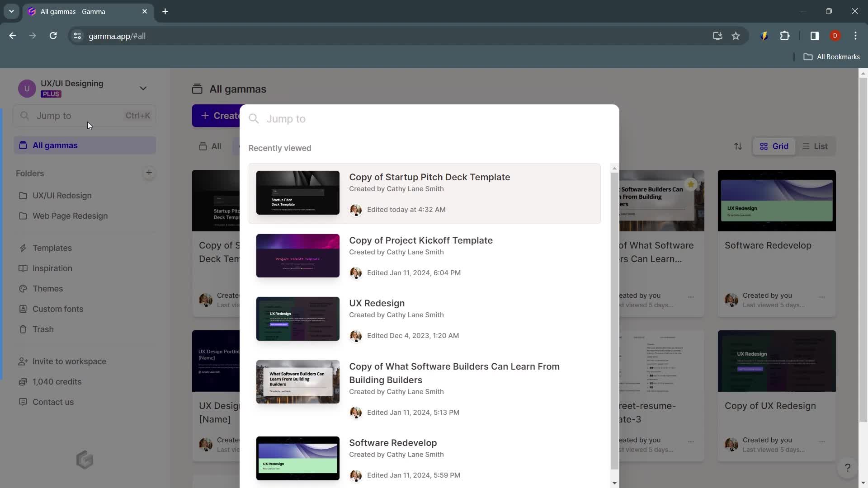Open UX Redesign result in recently viewed
Image resolution: width=868 pixels, height=488 pixels.
coord(425,319)
